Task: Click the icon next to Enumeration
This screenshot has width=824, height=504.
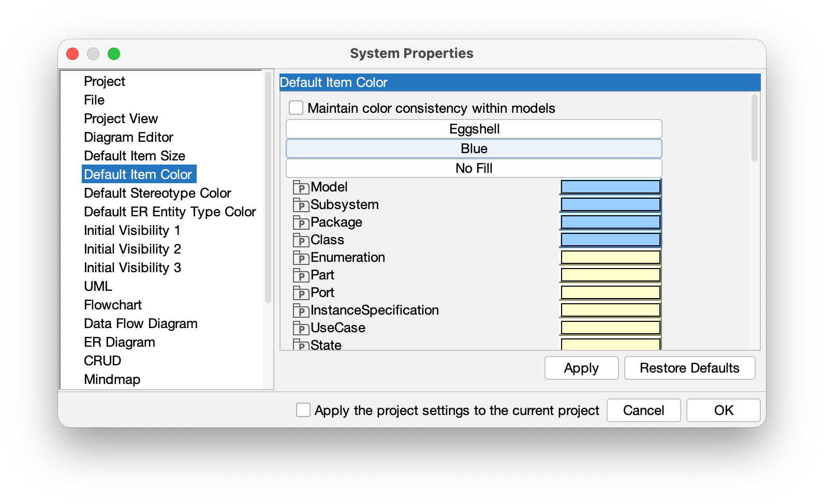Action: coord(301,257)
